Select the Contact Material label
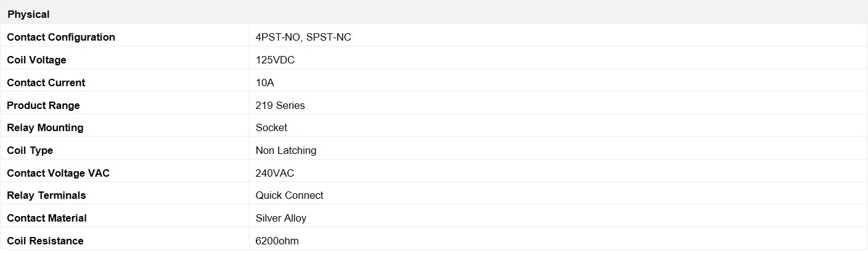868x253 pixels. 47,218
